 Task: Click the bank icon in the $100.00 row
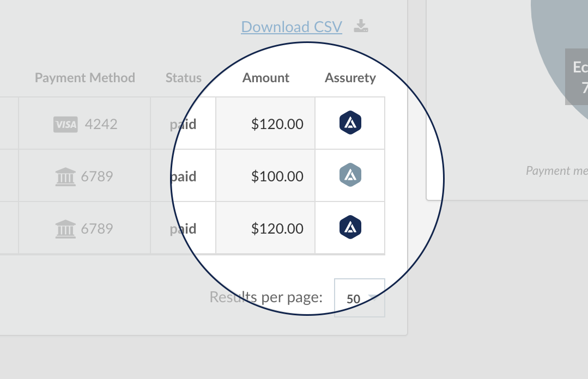(65, 176)
